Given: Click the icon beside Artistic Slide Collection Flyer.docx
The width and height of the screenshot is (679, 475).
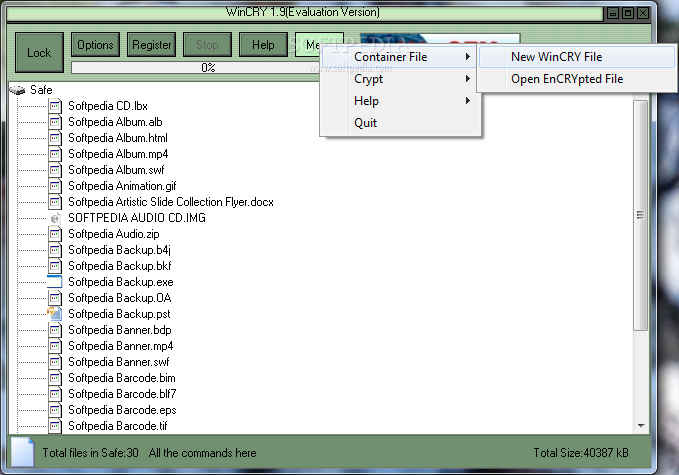Looking at the screenshot, I should click(x=55, y=202).
